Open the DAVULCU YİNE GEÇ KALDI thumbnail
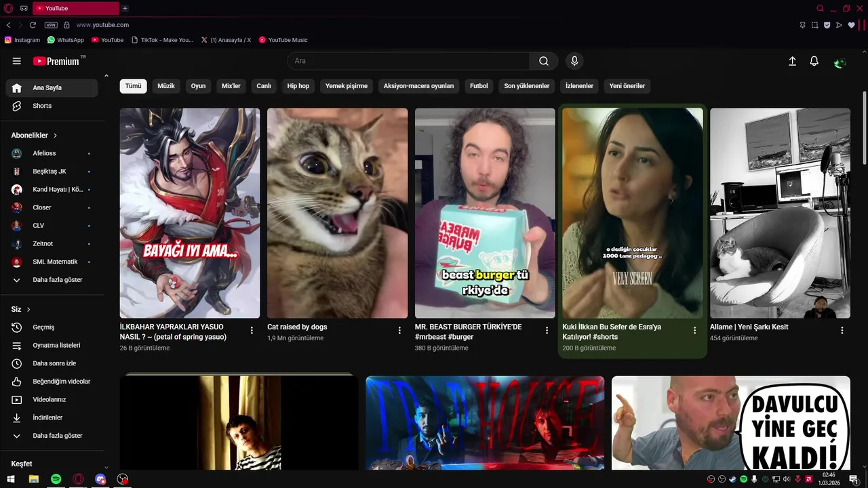The height and width of the screenshot is (488, 868). coord(730,423)
